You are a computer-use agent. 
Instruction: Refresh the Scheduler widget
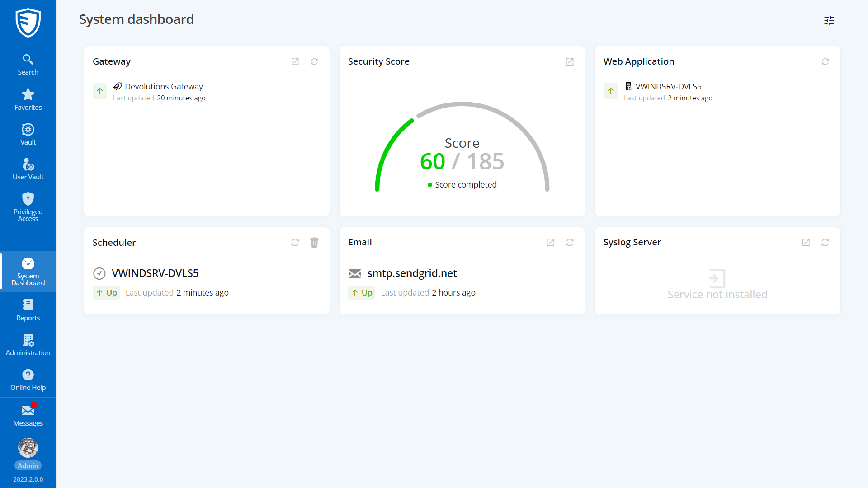(x=295, y=243)
